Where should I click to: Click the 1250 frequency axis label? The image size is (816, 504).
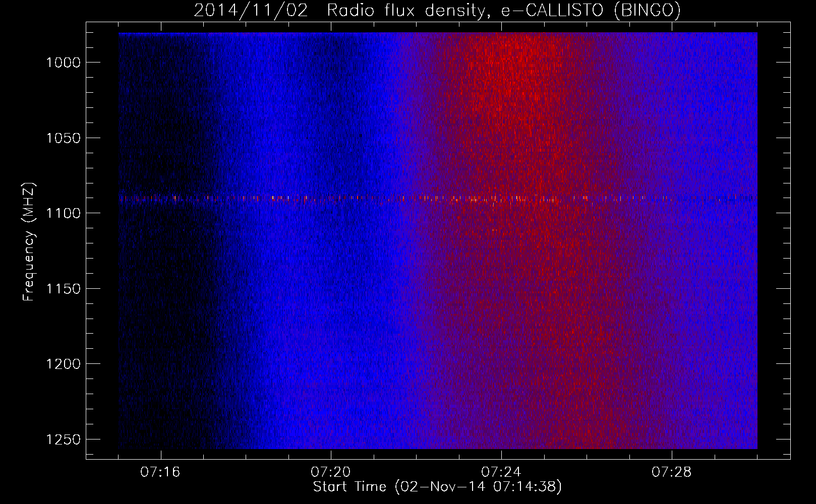(x=63, y=439)
